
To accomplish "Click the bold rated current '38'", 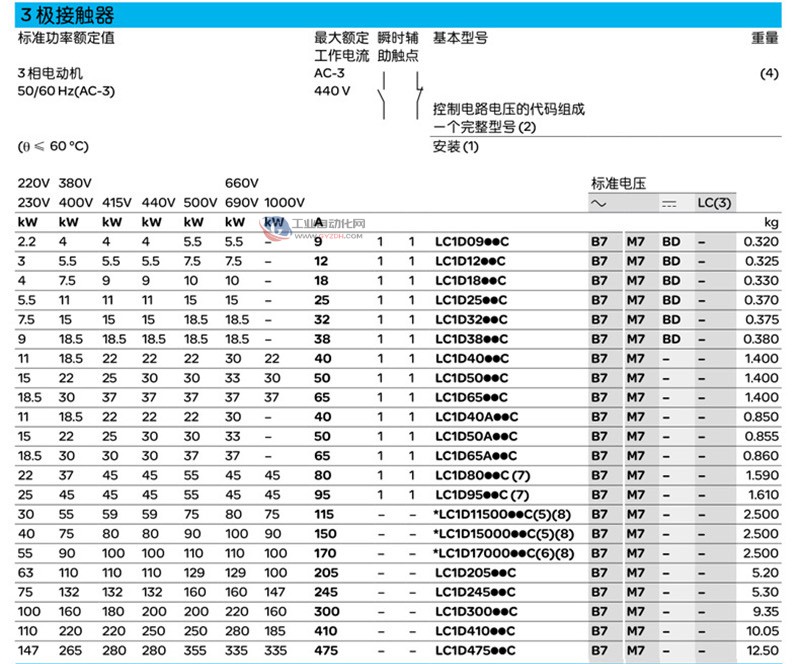I will 322,339.
